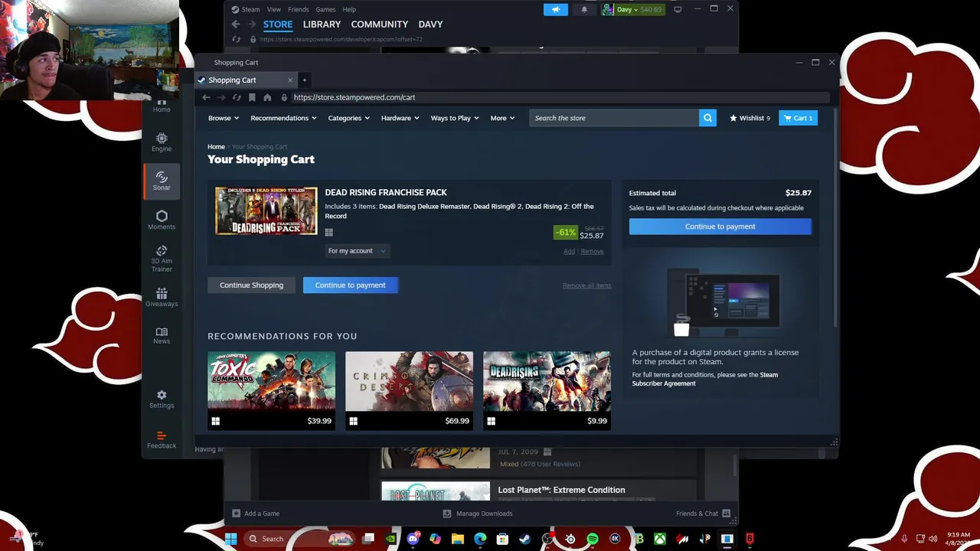This screenshot has width=980, height=551.
Task: Click in the Search the store field
Action: [614, 118]
